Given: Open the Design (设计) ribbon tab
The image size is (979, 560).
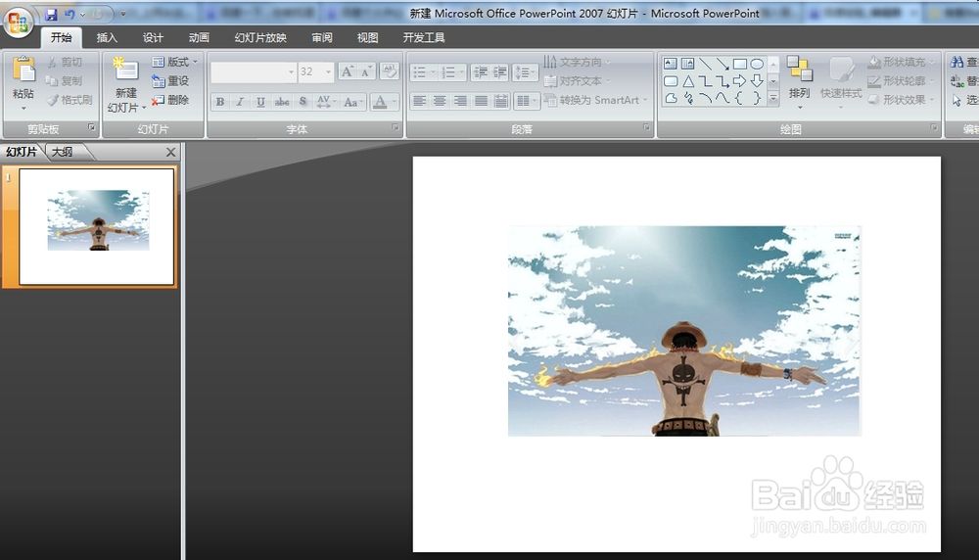Looking at the screenshot, I should [x=153, y=38].
